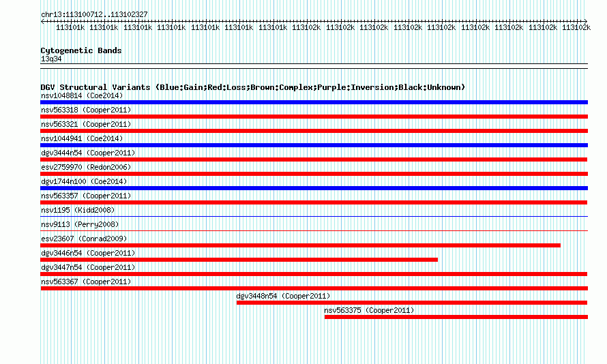Open dgv3448n54 (Cooper2011) variant label

283,296
